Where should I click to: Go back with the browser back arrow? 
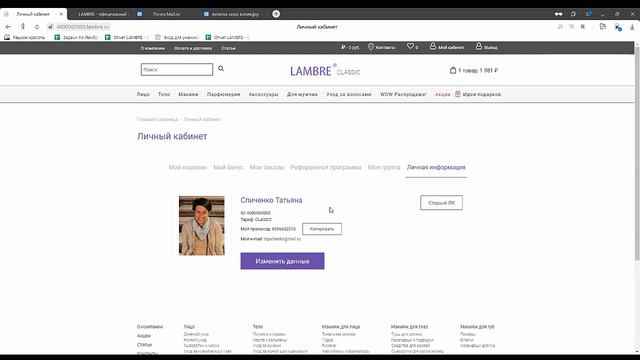tap(8, 27)
